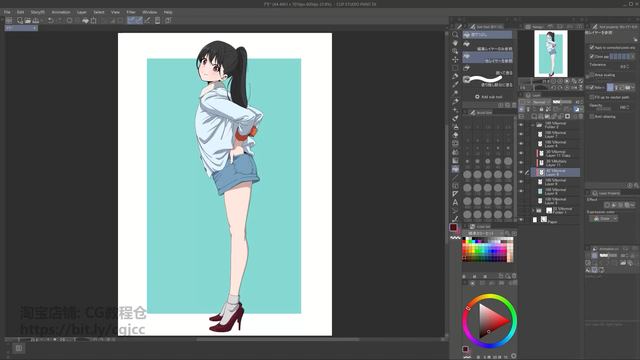This screenshot has width=640, height=360.
Task: Select the Zoom magnifier tool
Action: [455, 34]
